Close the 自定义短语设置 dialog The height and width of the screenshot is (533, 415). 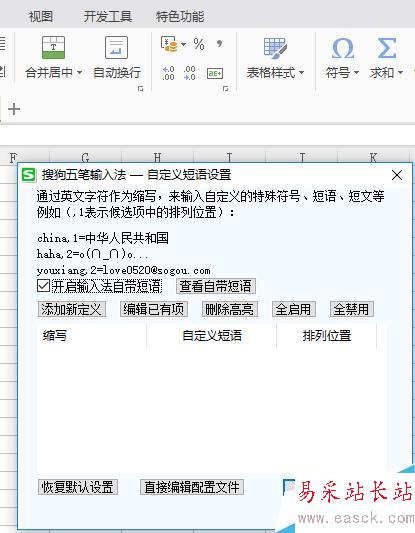[x=397, y=175]
